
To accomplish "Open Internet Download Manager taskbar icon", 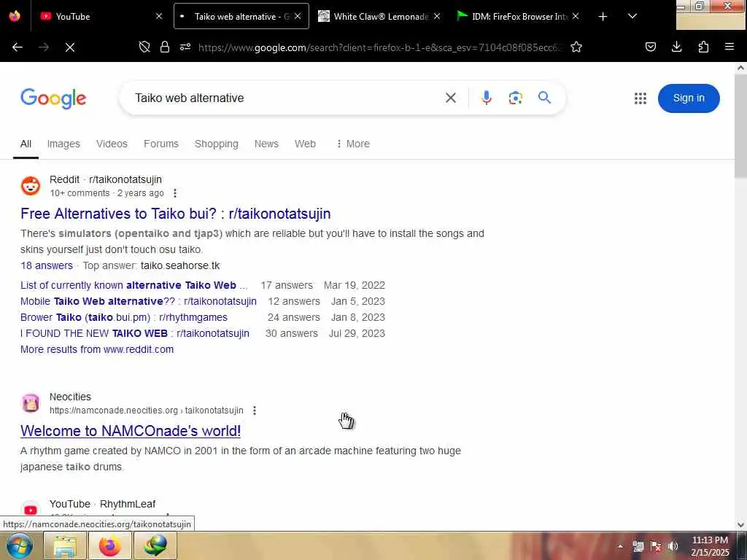I will click(155, 545).
